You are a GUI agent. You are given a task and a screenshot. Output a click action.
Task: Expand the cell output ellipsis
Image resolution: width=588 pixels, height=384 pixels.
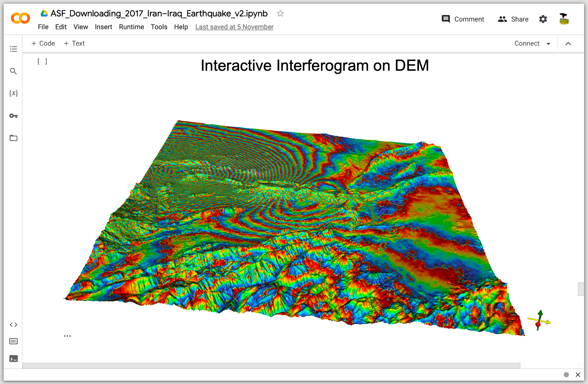coord(67,336)
